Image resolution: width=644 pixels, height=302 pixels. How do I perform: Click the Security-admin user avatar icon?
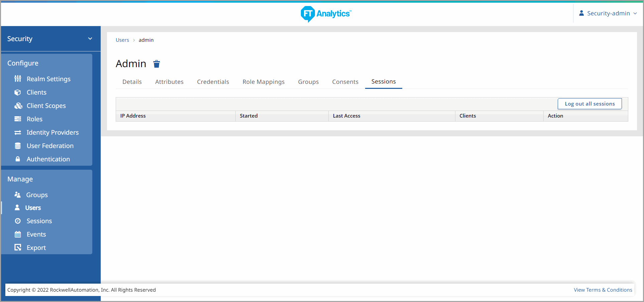pos(581,13)
